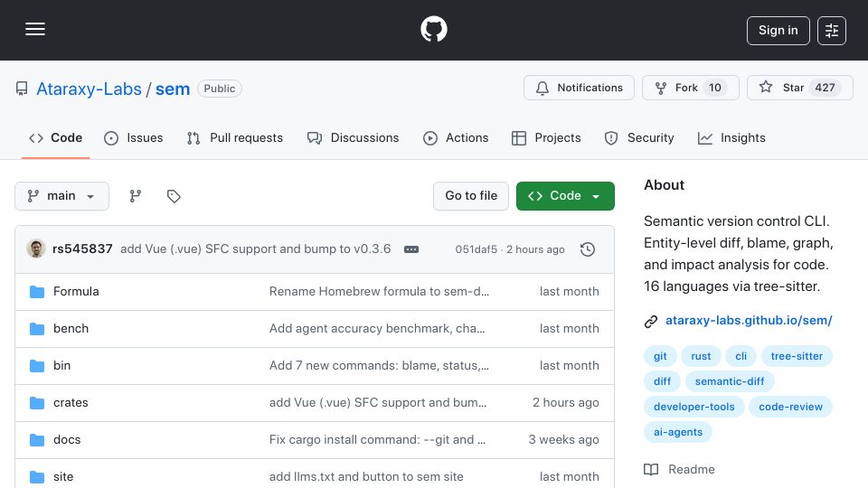The width and height of the screenshot is (868, 488).
Task: Select the code-review topic tag
Action: [x=790, y=408]
